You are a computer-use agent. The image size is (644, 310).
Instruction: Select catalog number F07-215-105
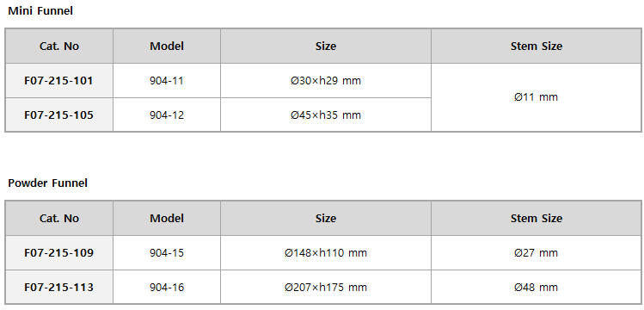pos(59,115)
